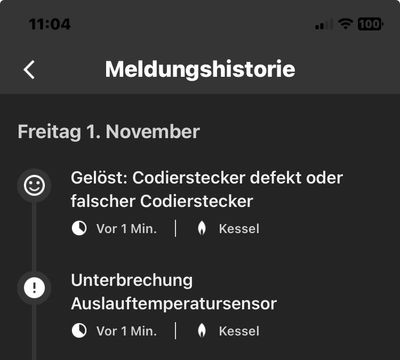Viewport: 400px width, 360px height.
Task: Tap the Kessel label of the sensor entry
Action: (239, 331)
